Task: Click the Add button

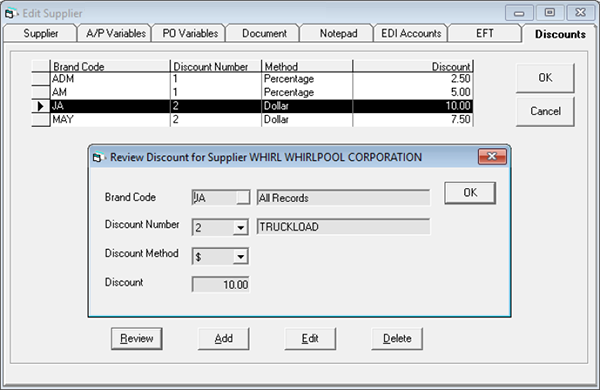Action: point(223,338)
